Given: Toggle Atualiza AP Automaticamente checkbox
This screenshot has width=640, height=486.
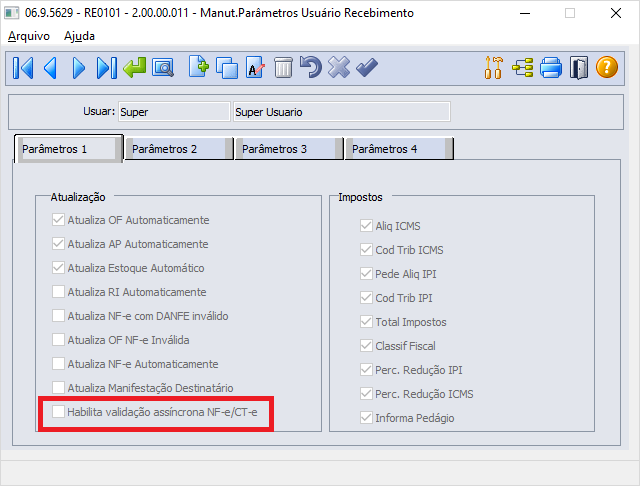Looking at the screenshot, I should pos(58,244).
